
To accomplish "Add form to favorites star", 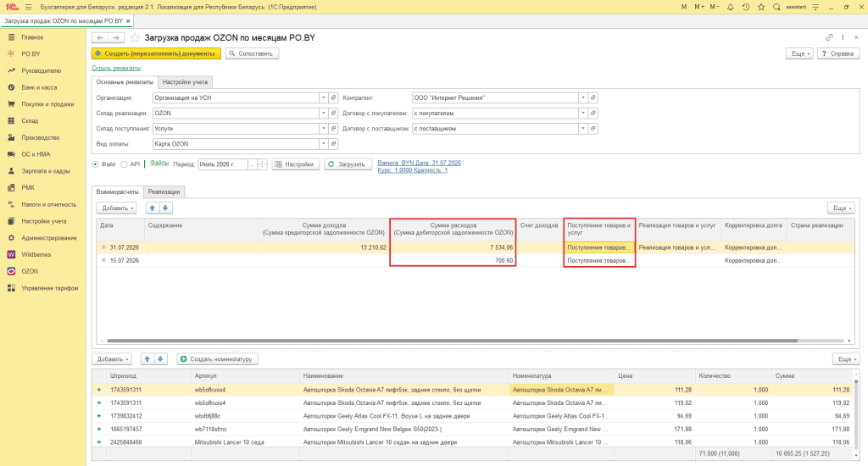I will click(x=135, y=37).
